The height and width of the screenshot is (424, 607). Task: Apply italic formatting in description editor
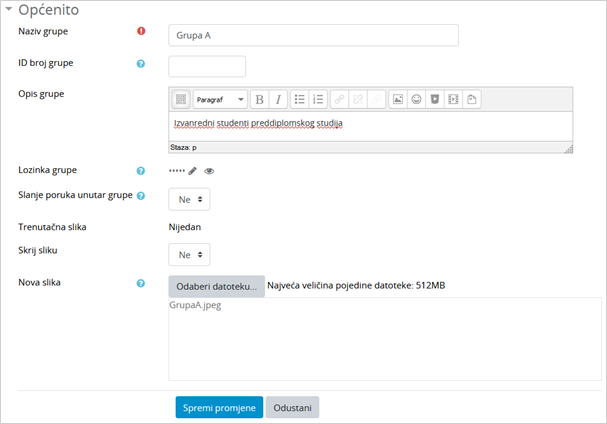point(278,99)
